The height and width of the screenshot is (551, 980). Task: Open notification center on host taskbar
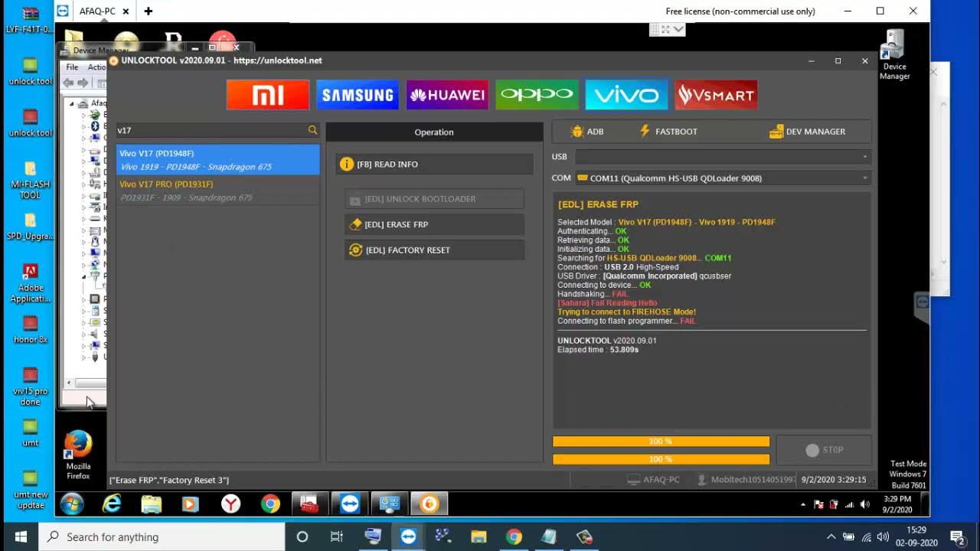tap(957, 536)
